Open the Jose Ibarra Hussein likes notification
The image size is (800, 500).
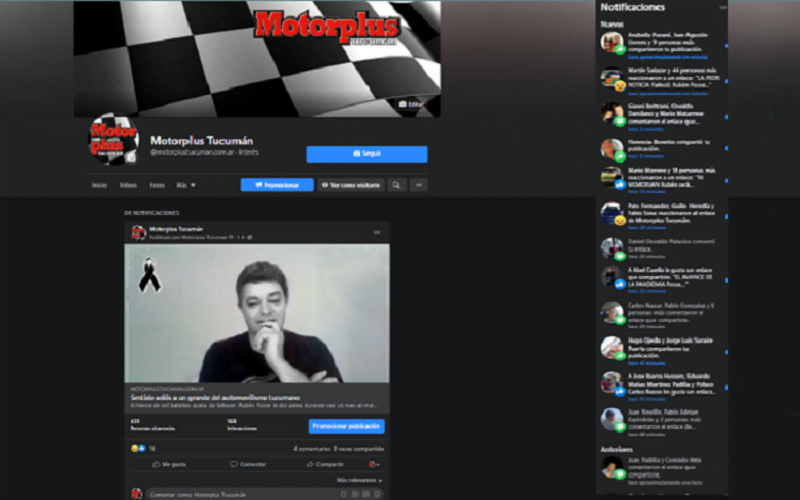pyautogui.click(x=663, y=387)
